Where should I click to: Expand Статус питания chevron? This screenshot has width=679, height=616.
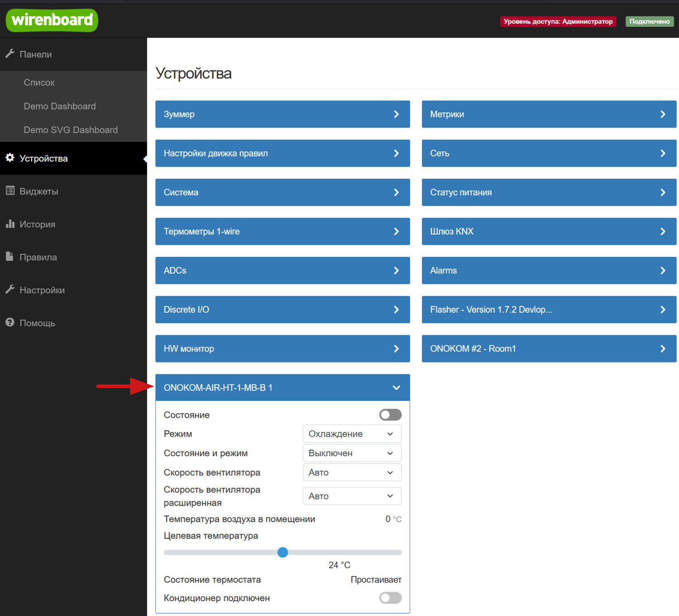[x=663, y=192]
